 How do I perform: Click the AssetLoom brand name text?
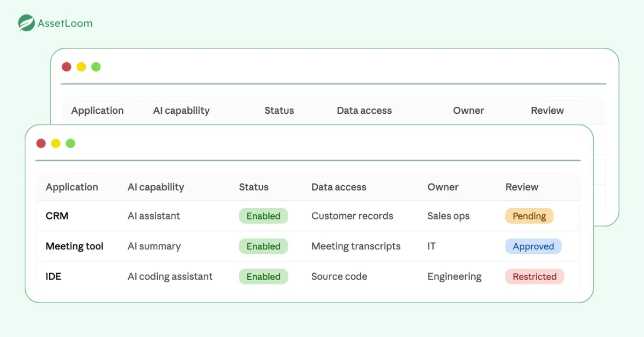tap(65, 23)
